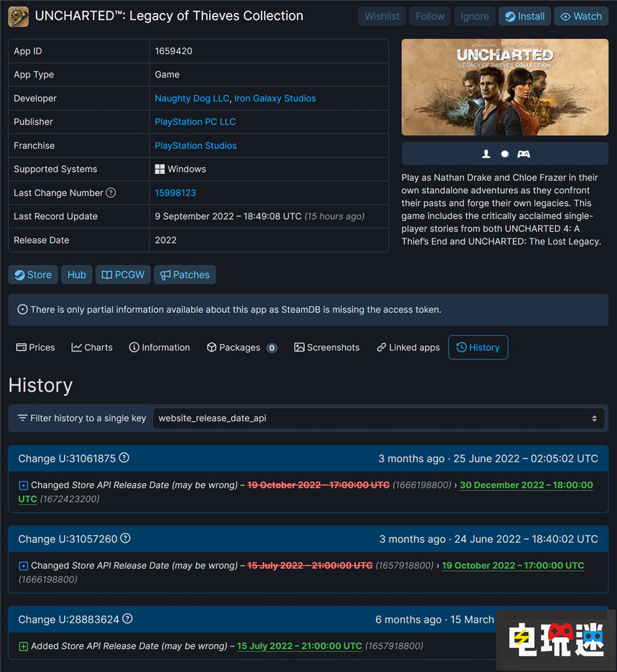Open the Screenshots tab
This screenshot has width=617, height=672.
point(326,347)
